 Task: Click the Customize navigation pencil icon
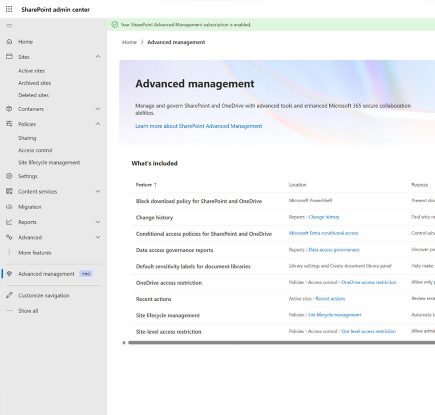[9, 295]
